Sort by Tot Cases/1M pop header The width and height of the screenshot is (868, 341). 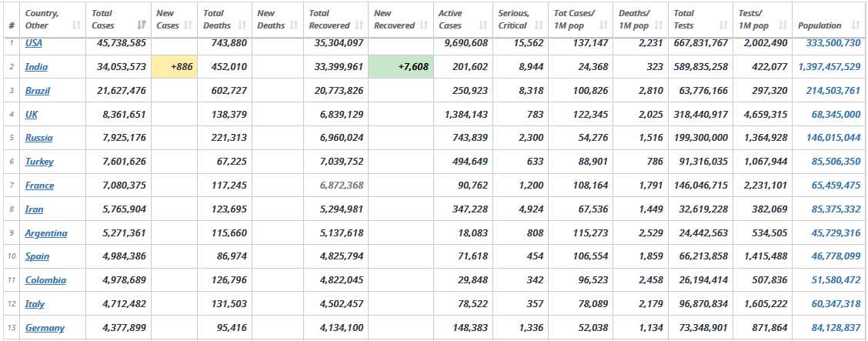click(x=580, y=19)
